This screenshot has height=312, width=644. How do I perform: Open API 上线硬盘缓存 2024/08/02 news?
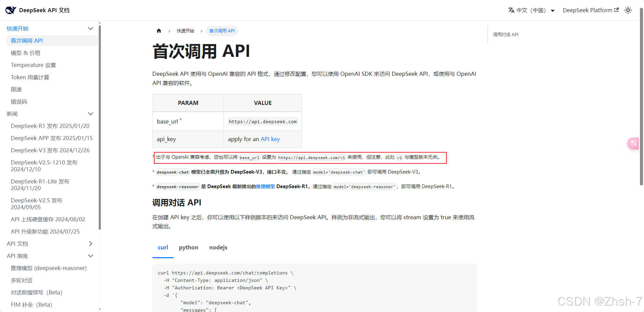[48, 219]
